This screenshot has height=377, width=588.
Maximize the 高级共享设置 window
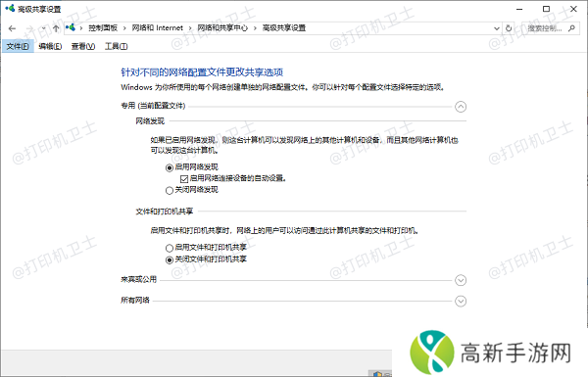coord(547,9)
